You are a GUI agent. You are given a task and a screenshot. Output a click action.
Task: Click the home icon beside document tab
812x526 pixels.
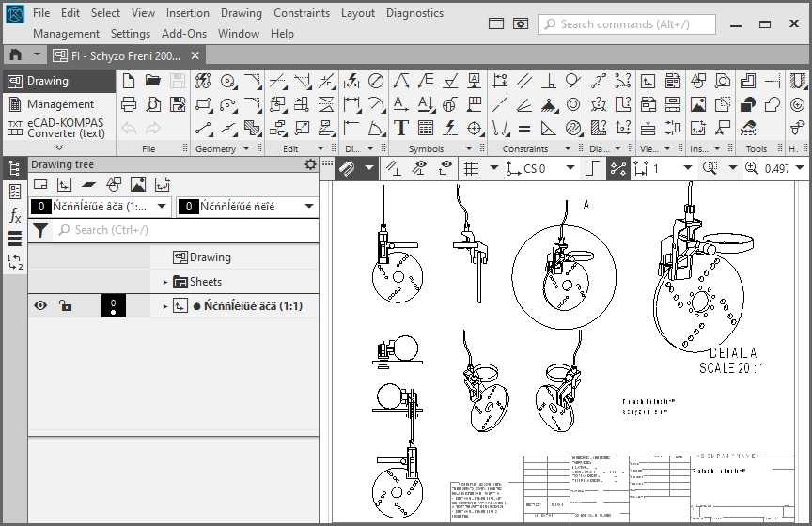[x=15, y=55]
